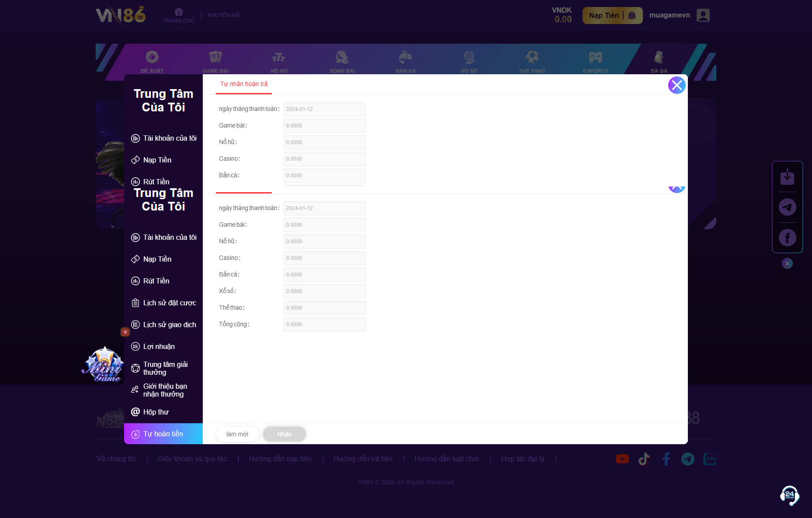The image size is (812, 518).
Task: Open the TikTok icon in footer
Action: 644,459
